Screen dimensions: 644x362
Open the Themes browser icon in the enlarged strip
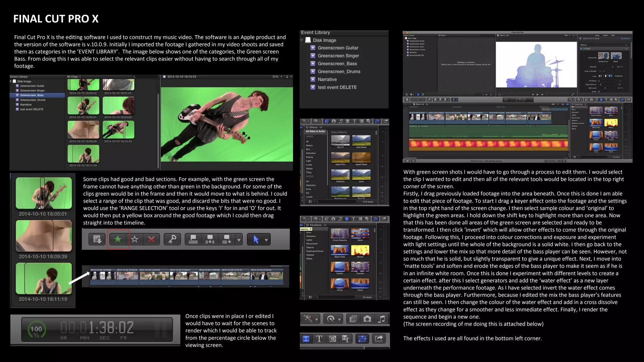click(x=346, y=338)
